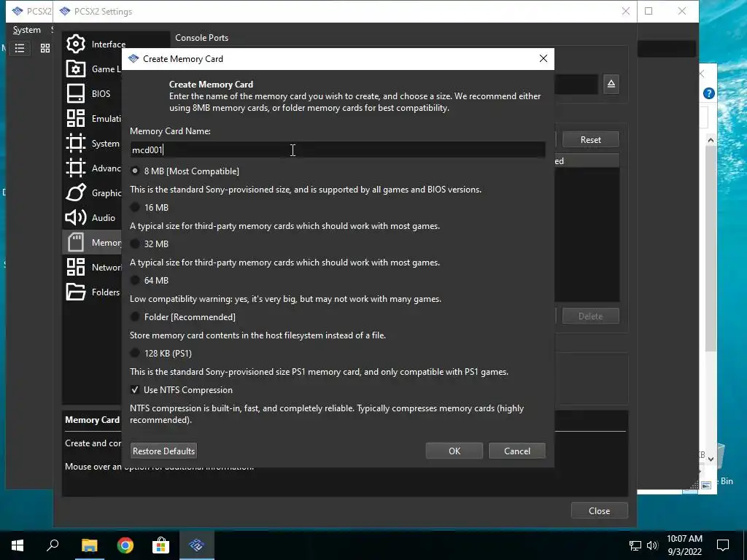Click the taskbar clock showing 10:07 AM

684,545
